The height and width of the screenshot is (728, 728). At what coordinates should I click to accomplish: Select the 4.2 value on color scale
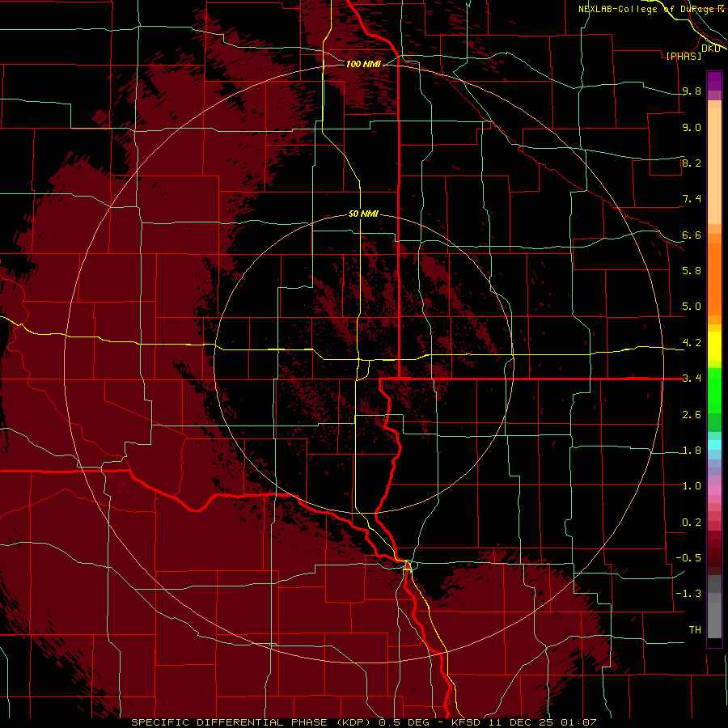pos(692,343)
